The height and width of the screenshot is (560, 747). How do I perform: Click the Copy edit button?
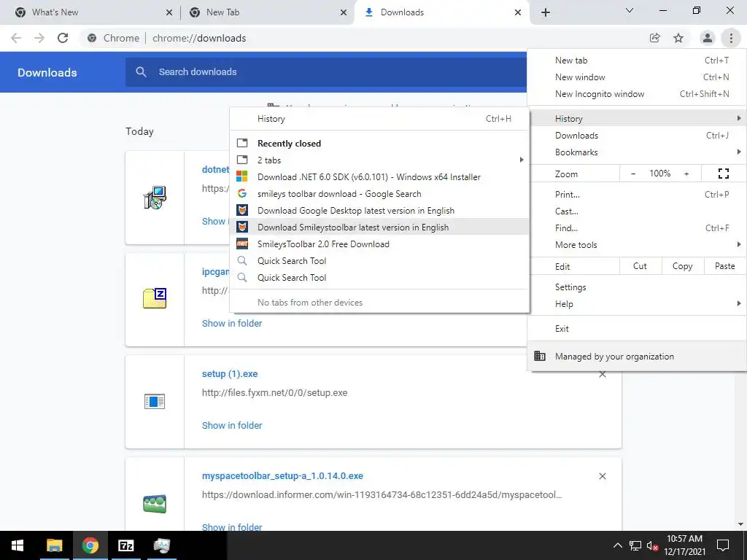click(x=682, y=266)
